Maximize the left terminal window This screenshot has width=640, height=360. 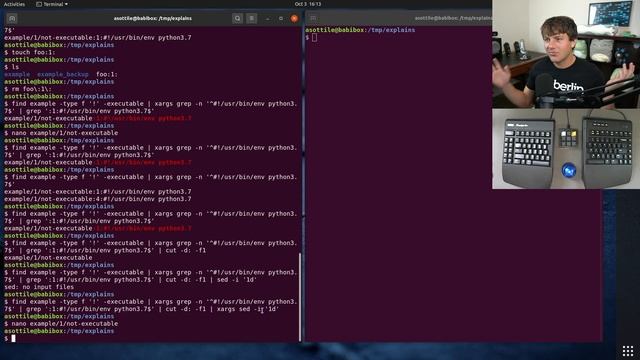tap(281, 18)
